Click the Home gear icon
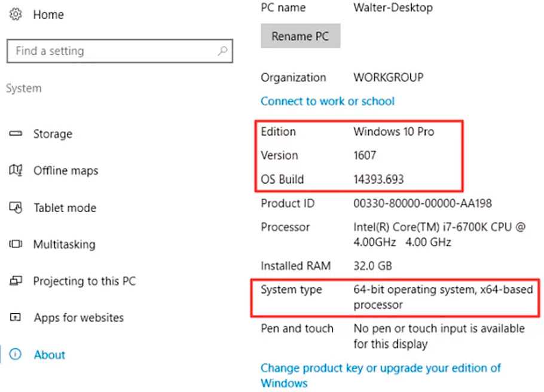Viewport: 544px width, 392px height. (x=16, y=14)
